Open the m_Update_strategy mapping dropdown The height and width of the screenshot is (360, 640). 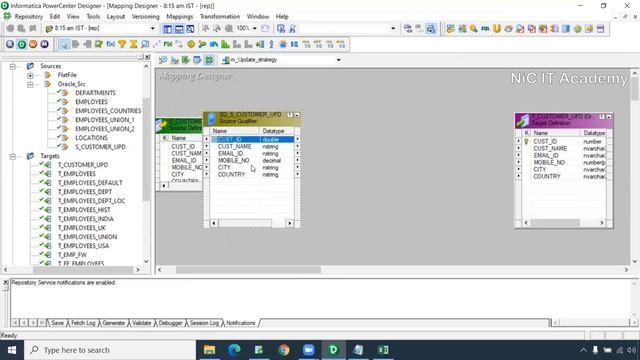click(338, 60)
